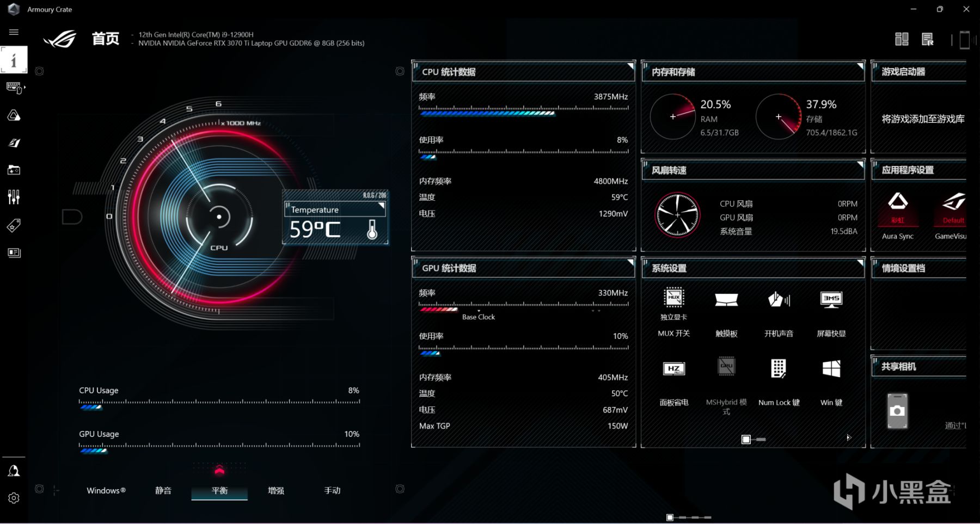
Task: Expand the Temperature widget corner
Action: 381,206
